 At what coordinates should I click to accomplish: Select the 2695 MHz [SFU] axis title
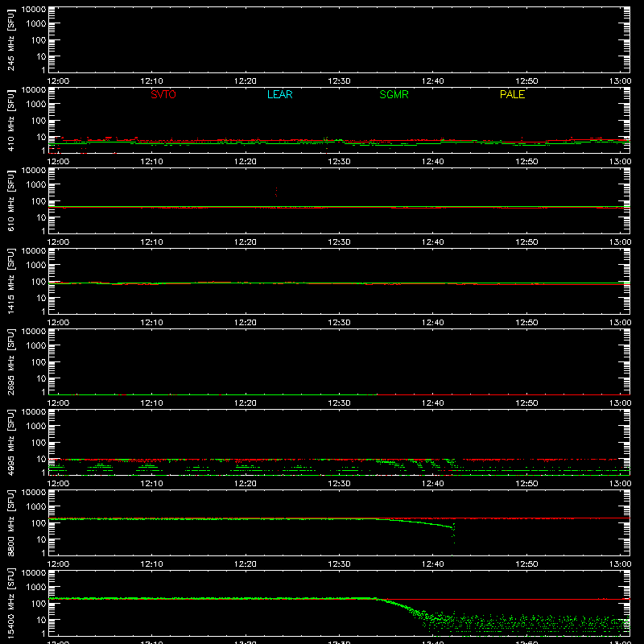10,361
